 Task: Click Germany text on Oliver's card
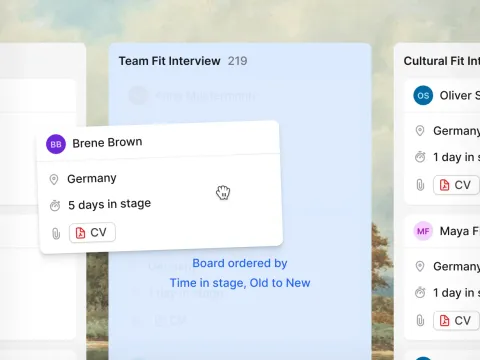456,131
